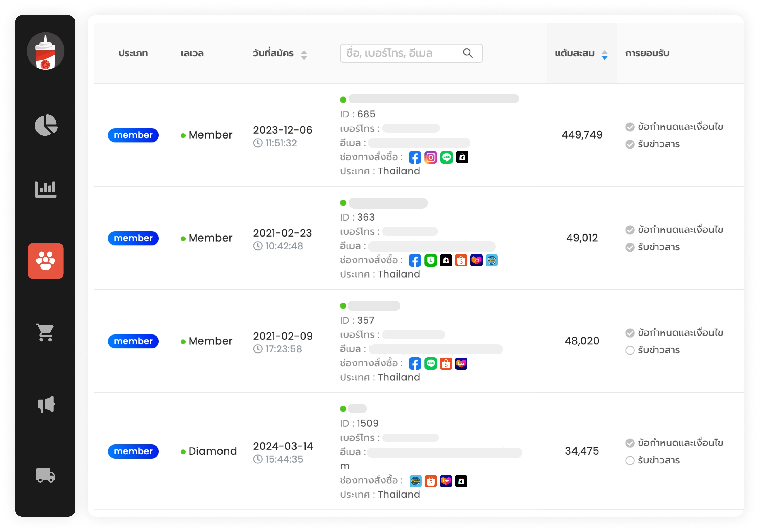759x532 pixels.
Task: Click the search magnifier icon
Action: pos(468,53)
